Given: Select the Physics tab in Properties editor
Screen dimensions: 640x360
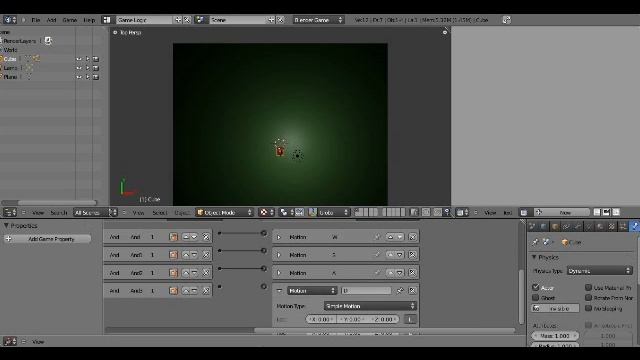Looking at the screenshot, I should point(635,226).
